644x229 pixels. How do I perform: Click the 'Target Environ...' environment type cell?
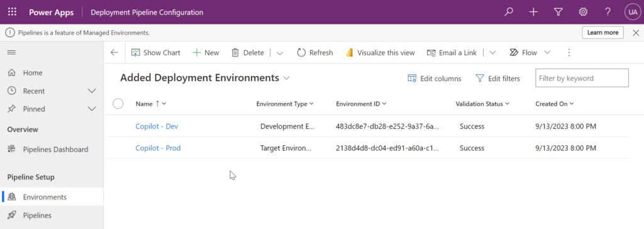coord(286,148)
